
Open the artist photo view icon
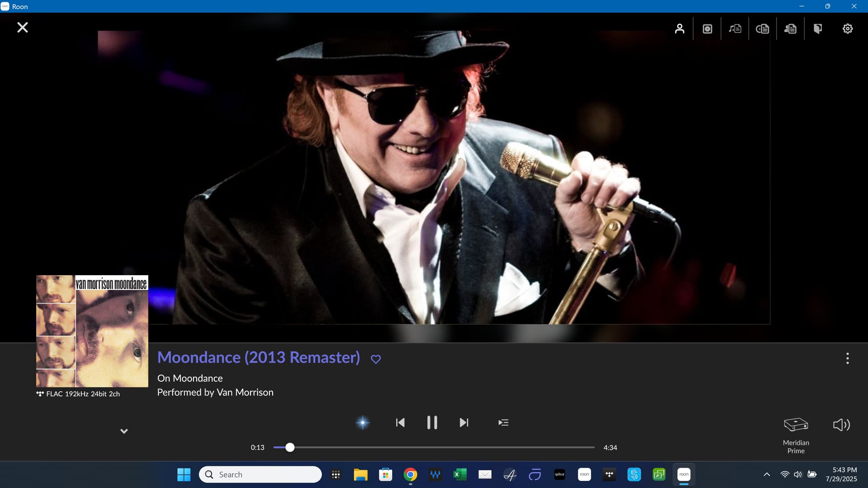click(x=679, y=28)
